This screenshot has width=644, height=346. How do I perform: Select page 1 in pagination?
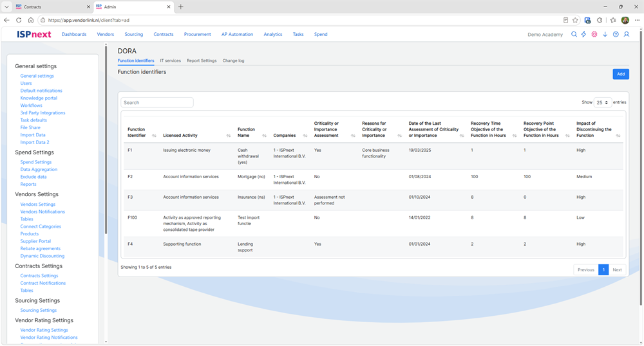point(603,269)
